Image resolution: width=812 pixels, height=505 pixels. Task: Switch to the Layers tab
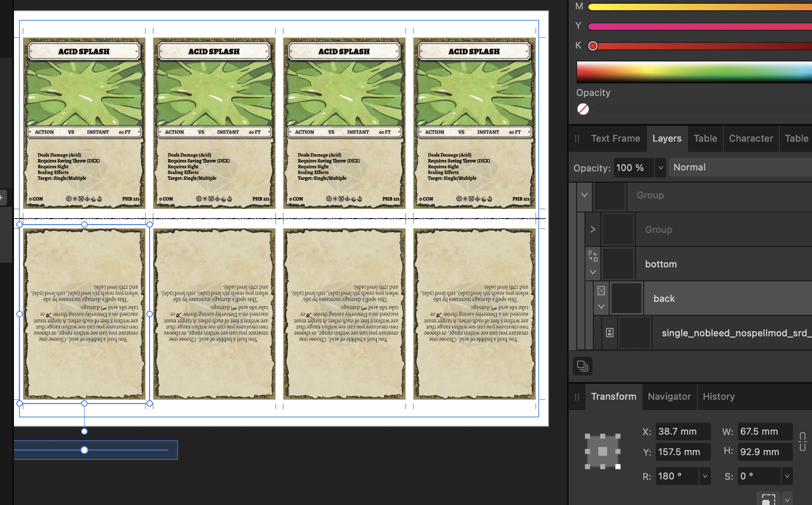667,139
